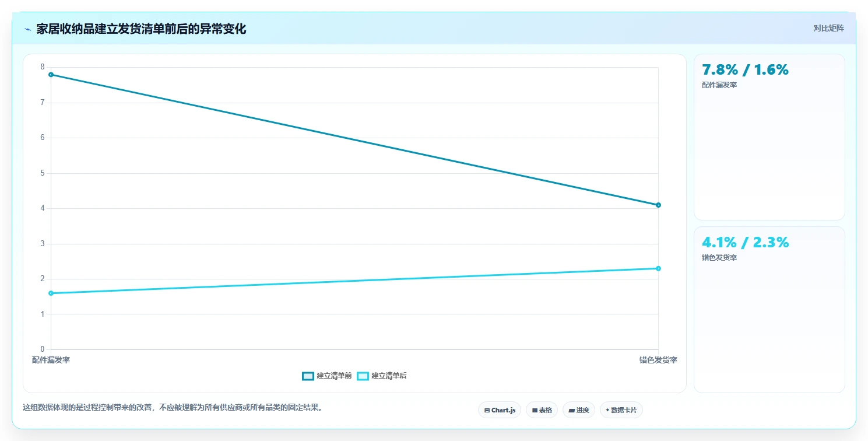Click the lightning icon beside the title
Screen dimensions: 868x441
pyautogui.click(x=27, y=29)
